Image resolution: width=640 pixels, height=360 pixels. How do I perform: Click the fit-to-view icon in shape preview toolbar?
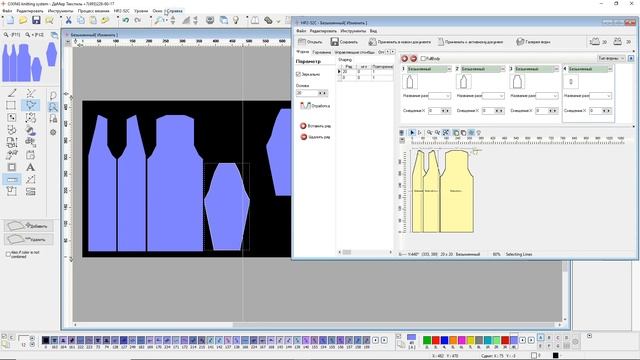446,133
